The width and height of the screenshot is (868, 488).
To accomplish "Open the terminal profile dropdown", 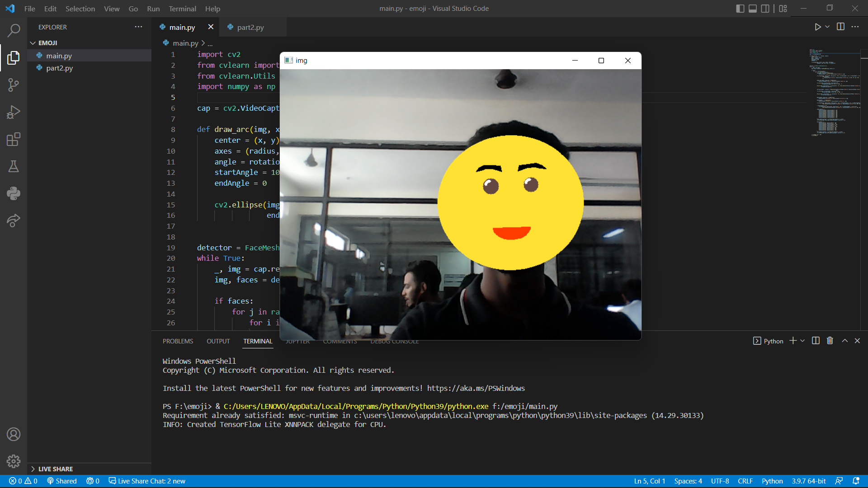I will click(802, 341).
